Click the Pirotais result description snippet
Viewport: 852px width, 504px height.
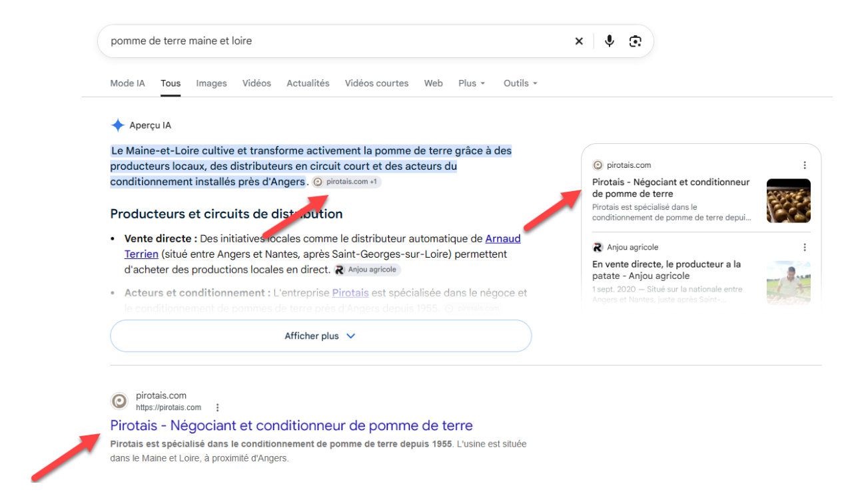[318, 451]
